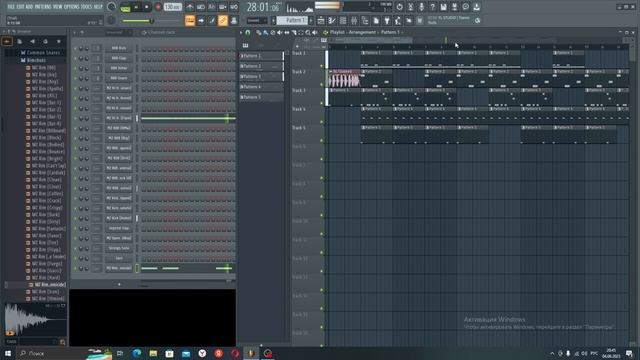Mute playlist Track 3
The width and height of the screenshot is (640, 360).
tap(322, 103)
